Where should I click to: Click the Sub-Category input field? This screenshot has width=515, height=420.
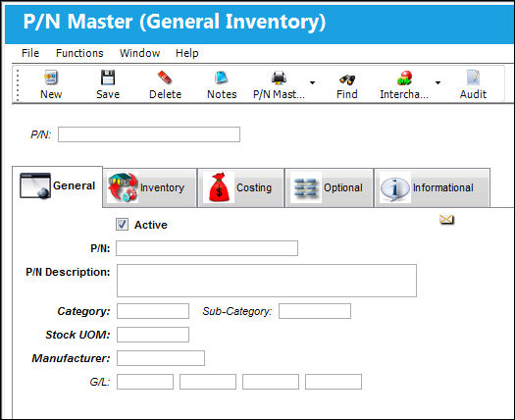click(x=315, y=311)
